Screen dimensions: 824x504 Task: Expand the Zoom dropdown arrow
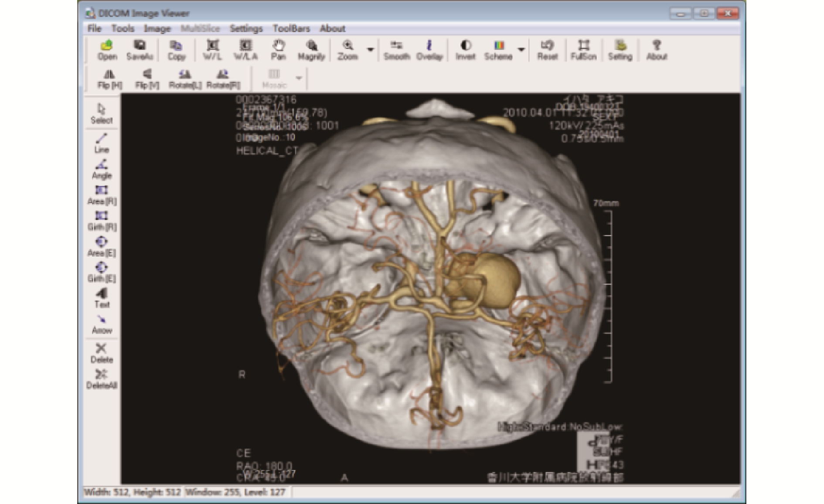(x=370, y=50)
